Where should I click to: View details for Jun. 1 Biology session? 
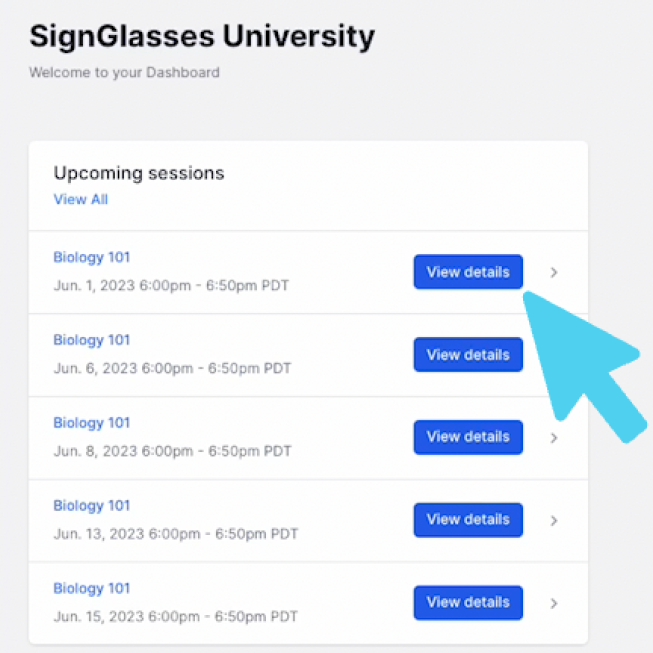(468, 272)
